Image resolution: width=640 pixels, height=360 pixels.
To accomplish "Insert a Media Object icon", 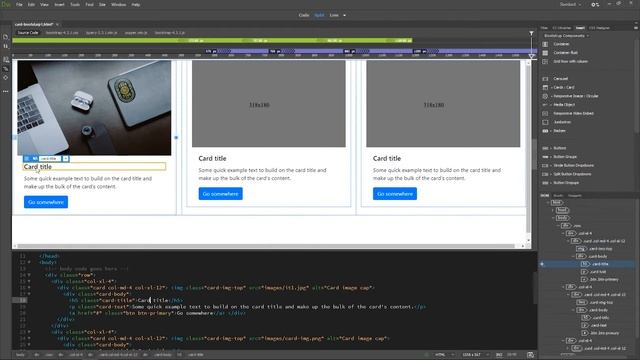I will (x=545, y=104).
